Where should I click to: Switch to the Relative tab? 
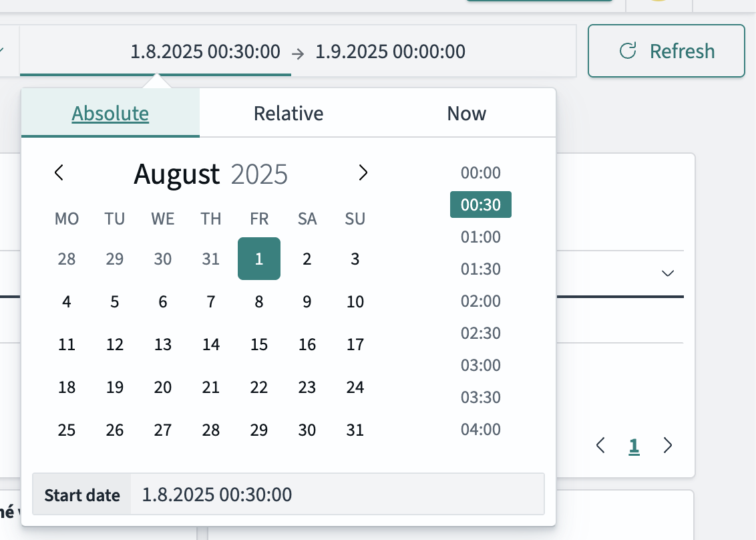289,114
